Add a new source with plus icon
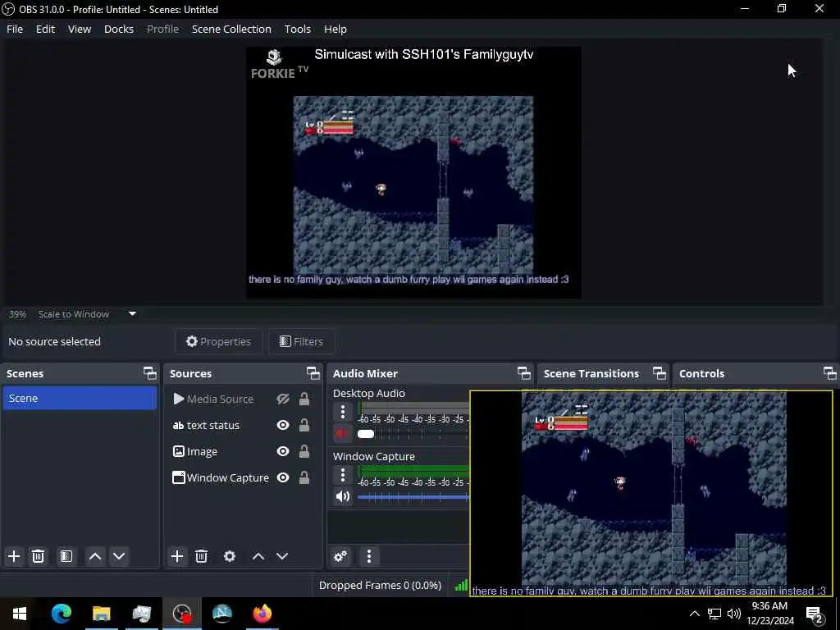 click(x=177, y=556)
